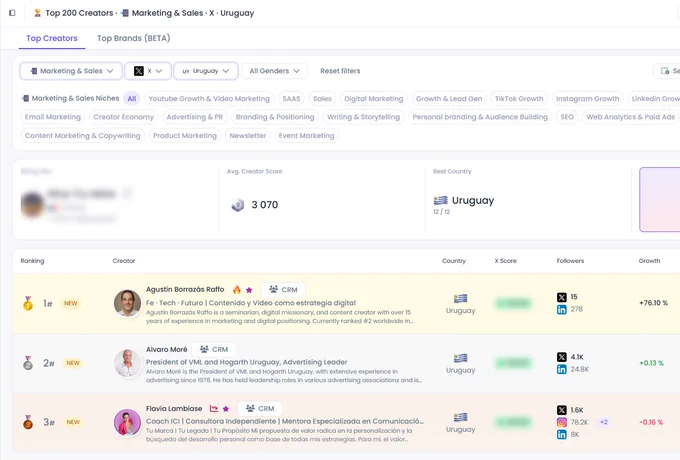Click the Marketing & Sales breadcrumb

167,13
